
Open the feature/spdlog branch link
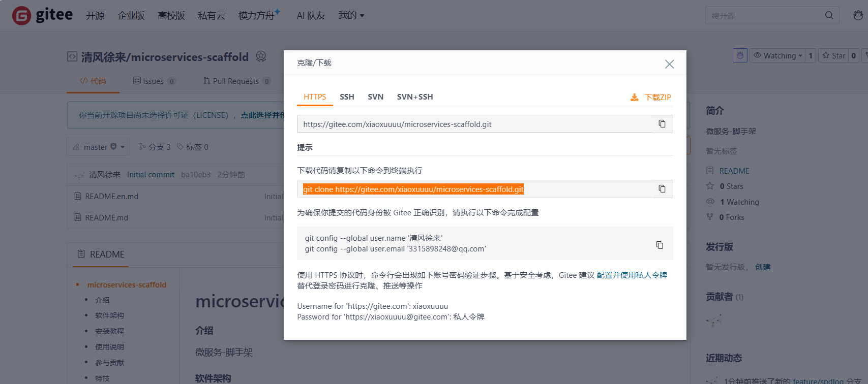click(818, 380)
